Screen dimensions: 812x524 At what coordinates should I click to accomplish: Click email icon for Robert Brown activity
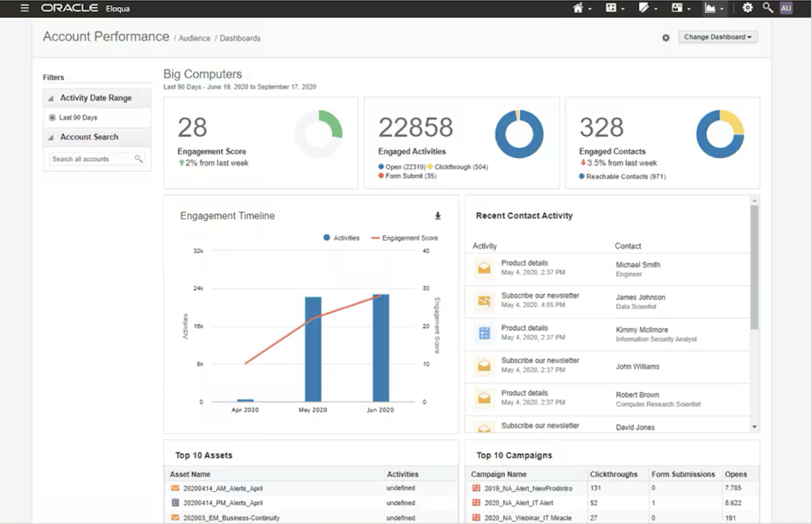pos(484,398)
